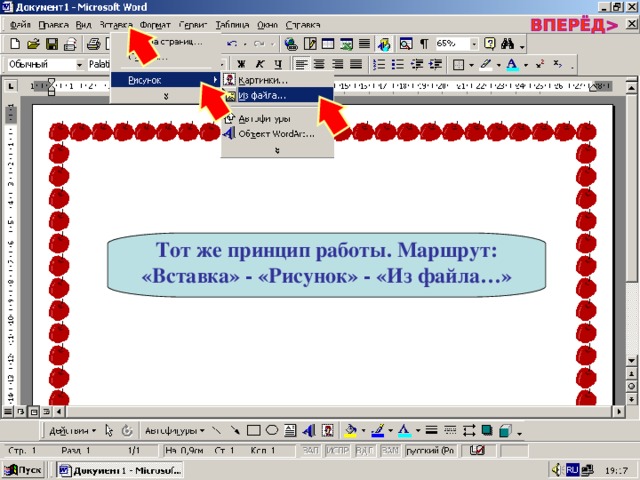The height and width of the screenshot is (480, 640).
Task: Select the Line drawing tool
Action: tap(216, 430)
